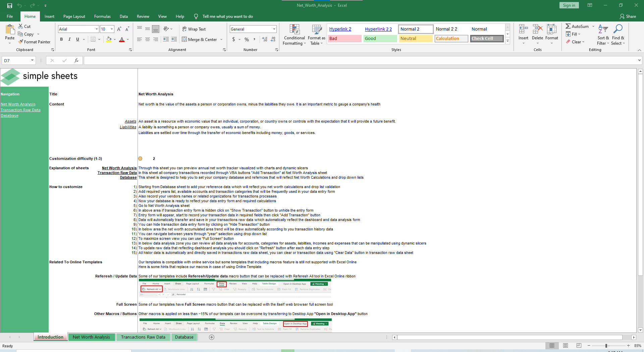Open Format as Table gallery
Image resolution: width=644 pixels, height=352 pixels.
click(x=317, y=35)
